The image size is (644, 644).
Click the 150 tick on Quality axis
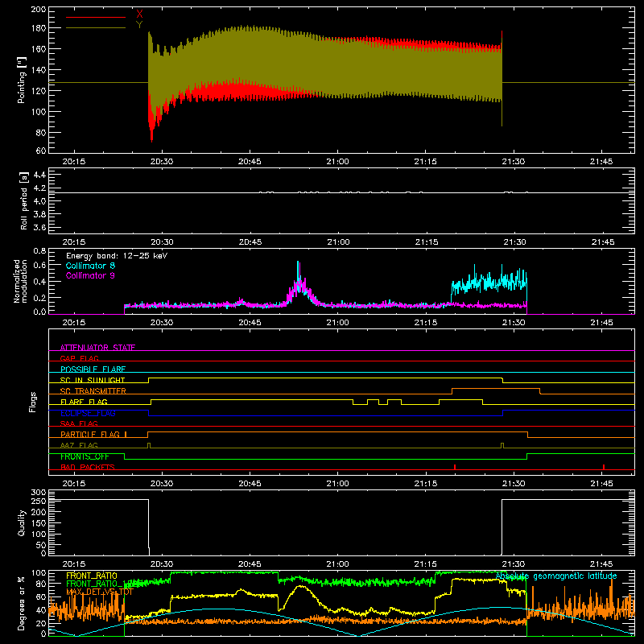point(39,522)
